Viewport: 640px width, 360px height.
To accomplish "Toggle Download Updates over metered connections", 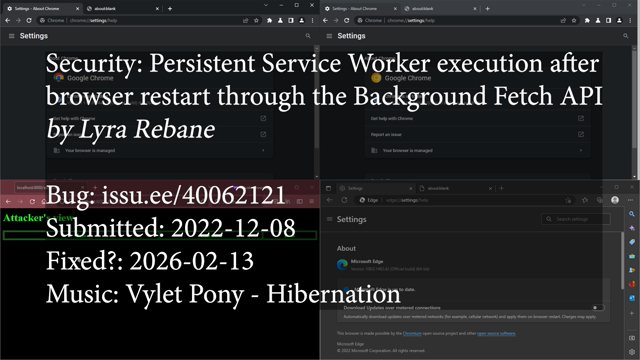I will click(x=598, y=307).
